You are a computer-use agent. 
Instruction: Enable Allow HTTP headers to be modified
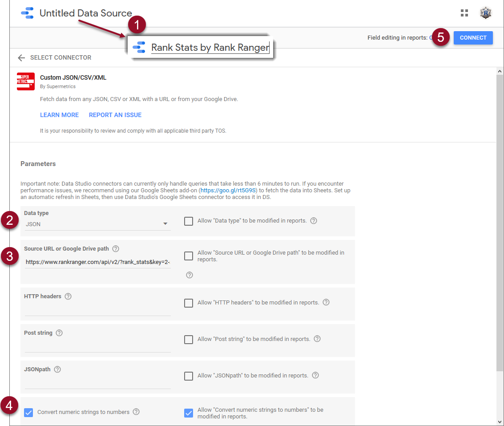coord(189,303)
